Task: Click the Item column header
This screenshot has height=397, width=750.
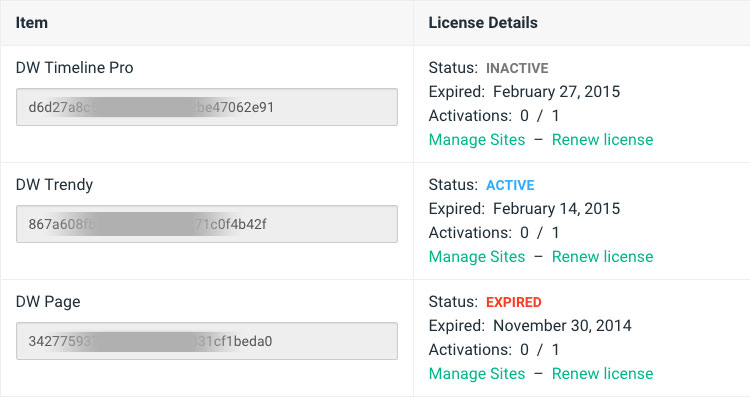Action: (x=32, y=22)
